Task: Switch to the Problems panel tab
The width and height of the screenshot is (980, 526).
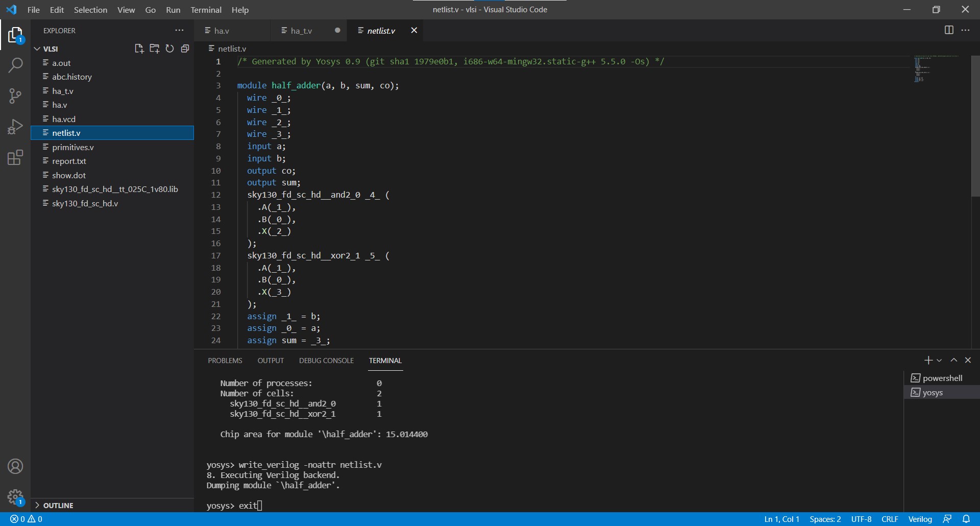Action: pos(225,361)
